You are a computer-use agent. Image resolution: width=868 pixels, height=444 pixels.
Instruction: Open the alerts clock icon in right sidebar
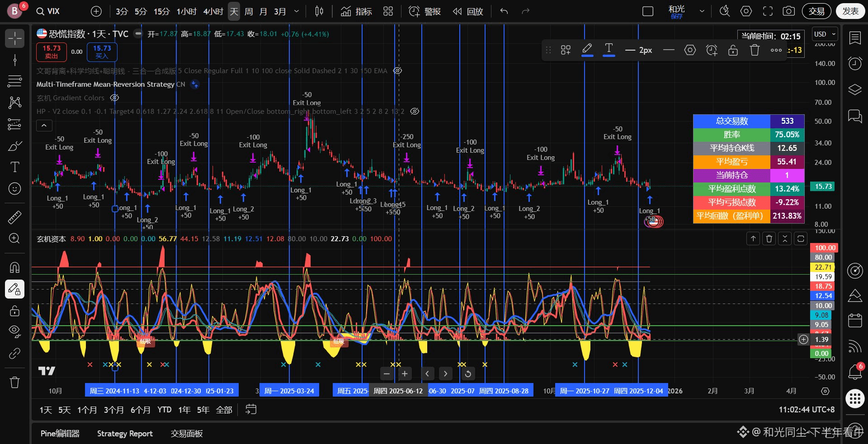pyautogui.click(x=854, y=64)
